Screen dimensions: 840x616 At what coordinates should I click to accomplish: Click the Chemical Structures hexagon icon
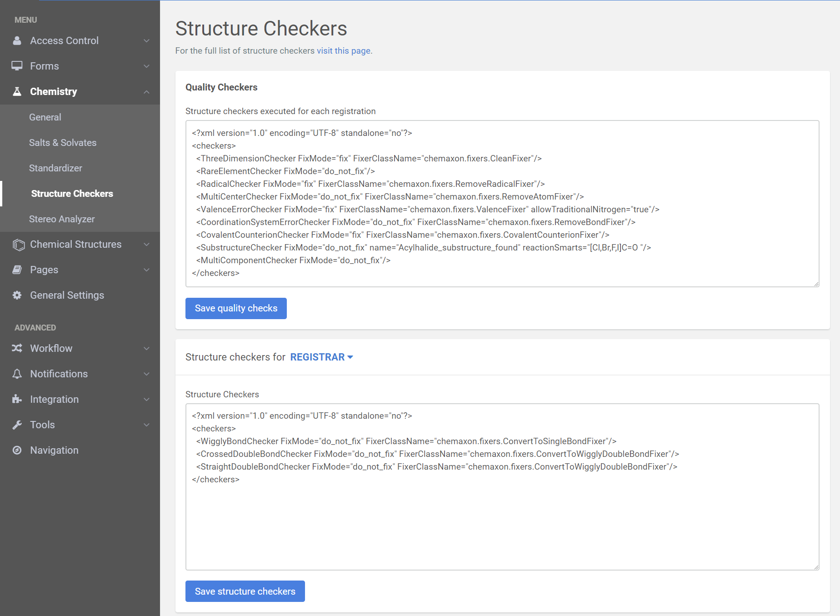19,245
